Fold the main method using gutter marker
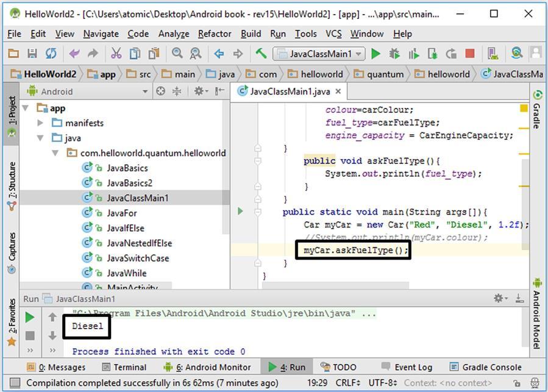548x392 pixels. 258,212
